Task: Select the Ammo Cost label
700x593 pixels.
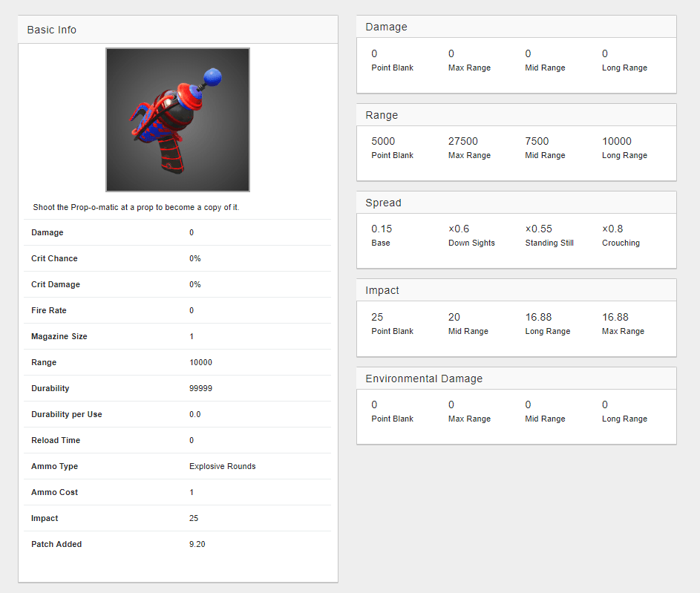Action: coord(54,492)
